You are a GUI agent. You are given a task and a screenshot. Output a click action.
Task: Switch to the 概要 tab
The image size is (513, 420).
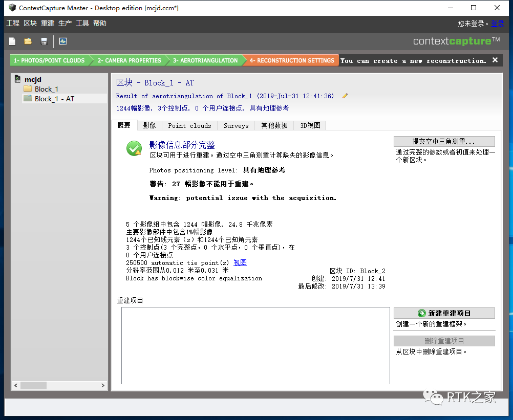124,125
